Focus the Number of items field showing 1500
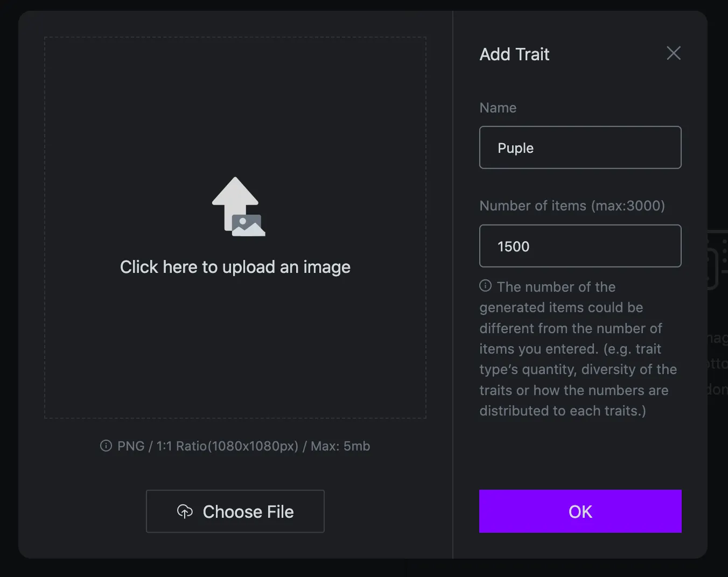The height and width of the screenshot is (577, 728). [580, 246]
